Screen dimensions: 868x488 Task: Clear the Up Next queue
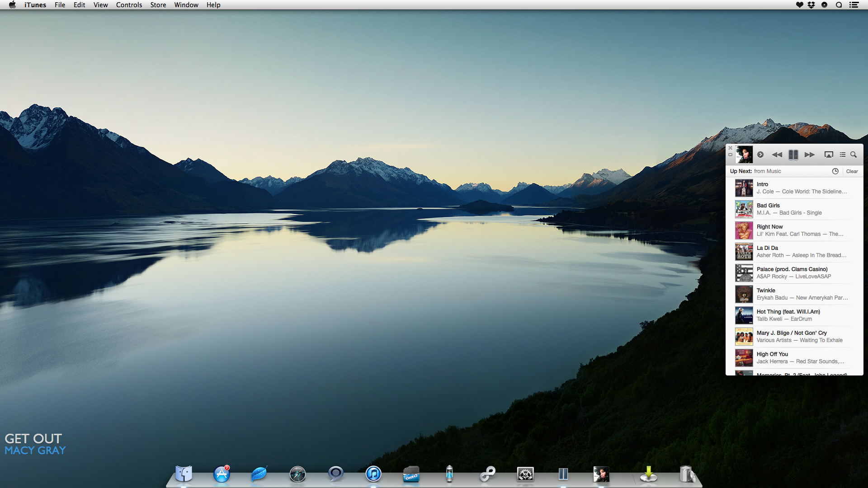[x=852, y=171]
